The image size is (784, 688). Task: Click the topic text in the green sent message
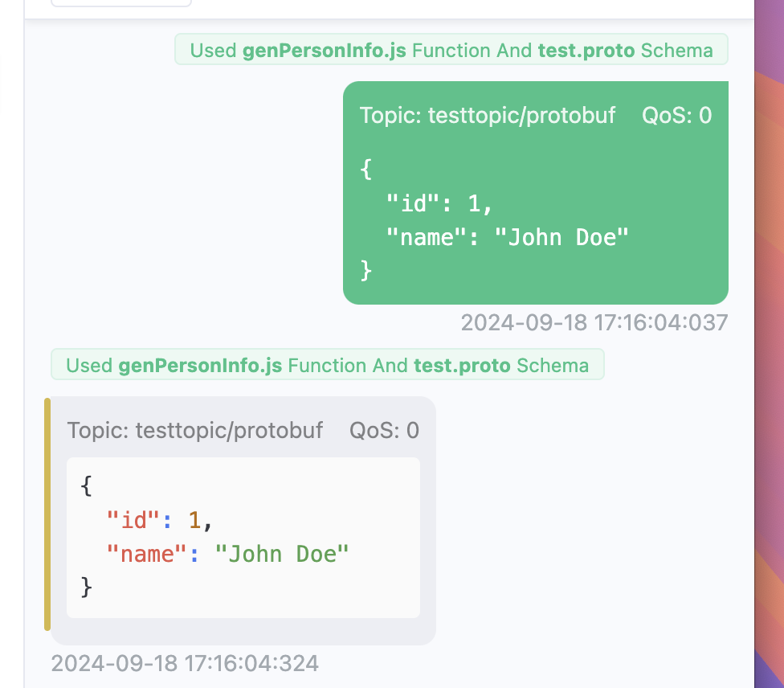487,116
